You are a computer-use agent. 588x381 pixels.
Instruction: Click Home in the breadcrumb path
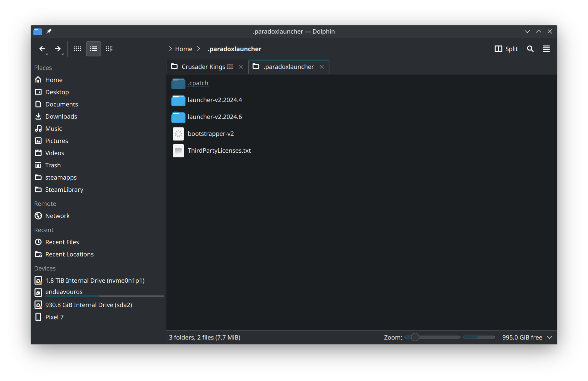point(184,49)
